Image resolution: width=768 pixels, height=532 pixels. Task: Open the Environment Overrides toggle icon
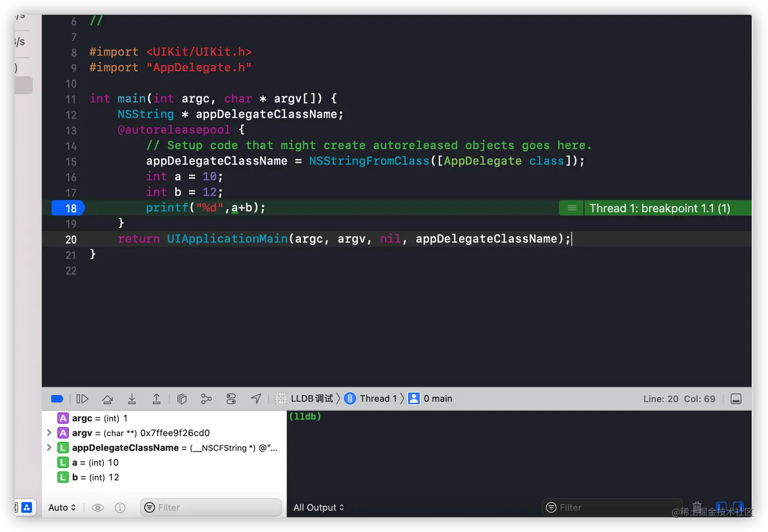point(231,399)
